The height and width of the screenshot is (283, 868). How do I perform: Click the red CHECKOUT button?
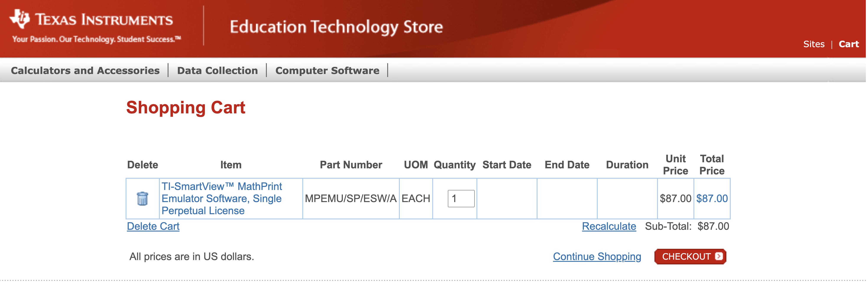690,256
